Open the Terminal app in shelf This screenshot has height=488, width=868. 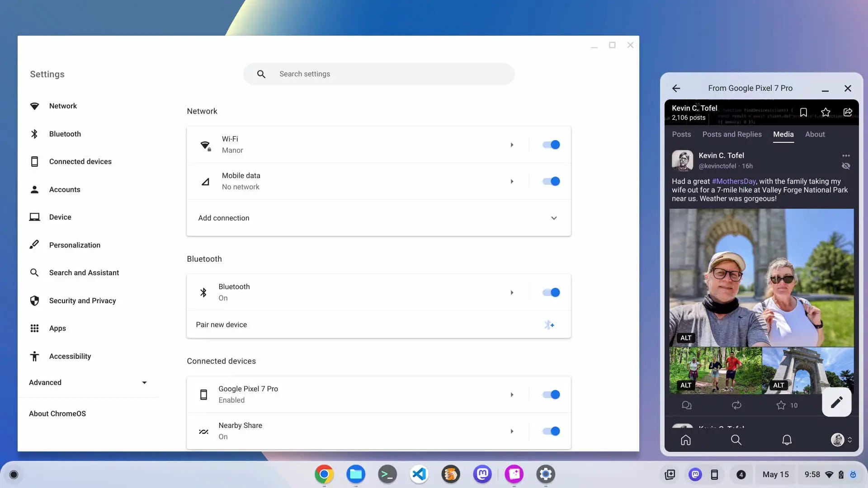click(x=387, y=474)
